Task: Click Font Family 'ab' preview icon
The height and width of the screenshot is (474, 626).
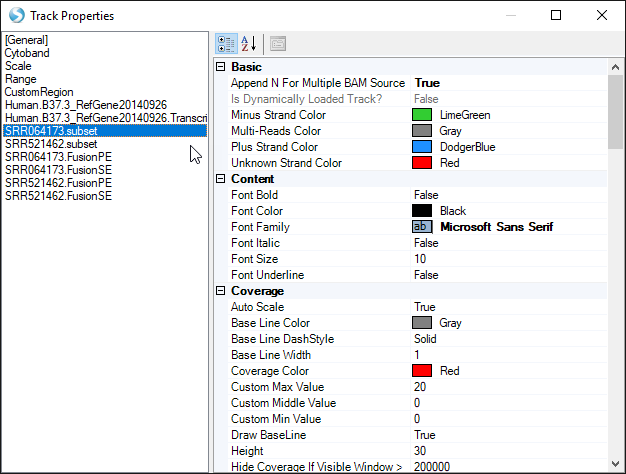Action: pyautogui.click(x=422, y=227)
